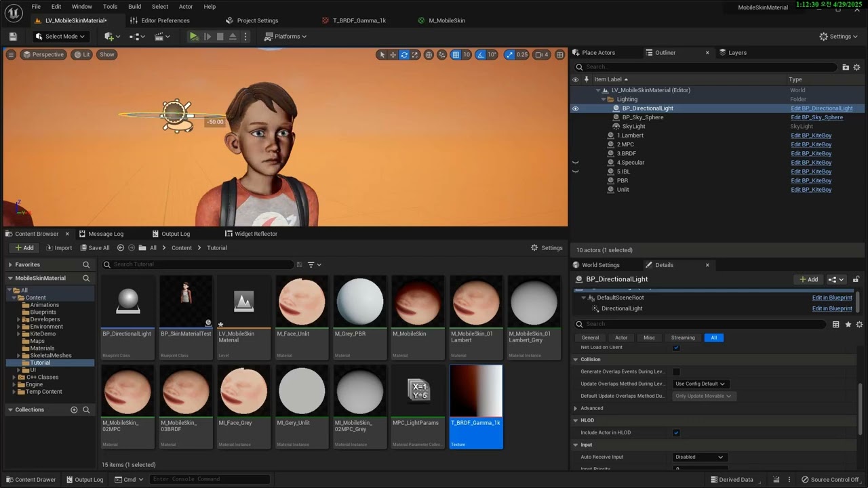The image size is (868, 488).
Task: Open Use Config Default dropdown
Action: point(701,384)
